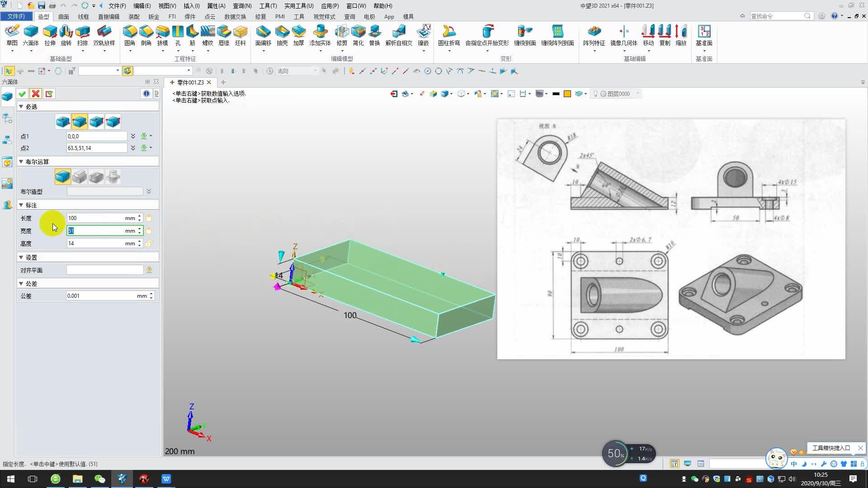Select the fourth corner-placement box option under 必选
This screenshot has width=868, height=488.
(113, 122)
